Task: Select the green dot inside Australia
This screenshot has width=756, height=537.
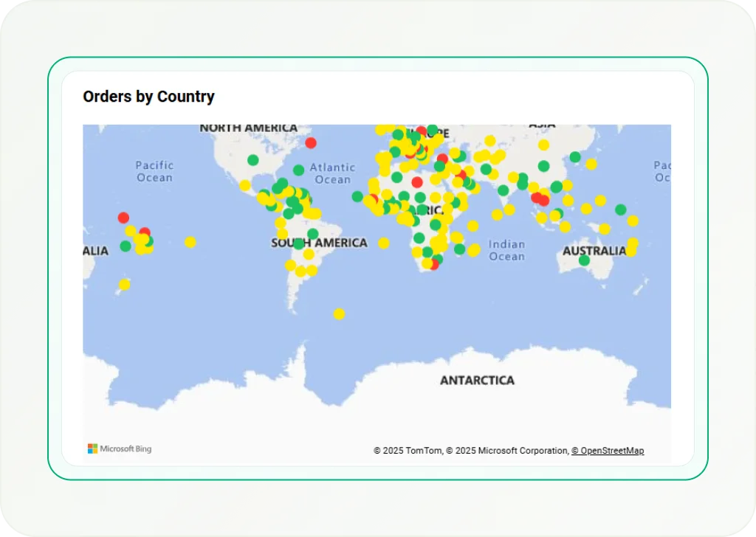Action: [x=584, y=260]
